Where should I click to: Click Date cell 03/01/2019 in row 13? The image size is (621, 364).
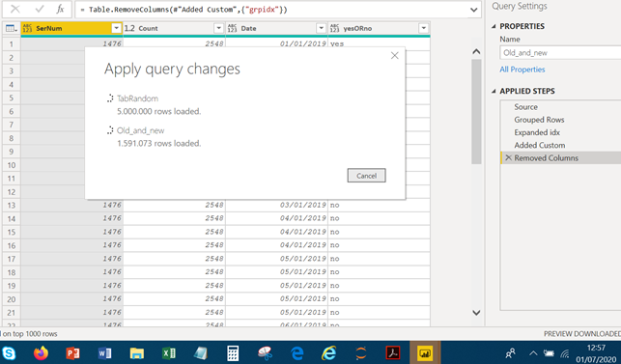[x=276, y=205]
